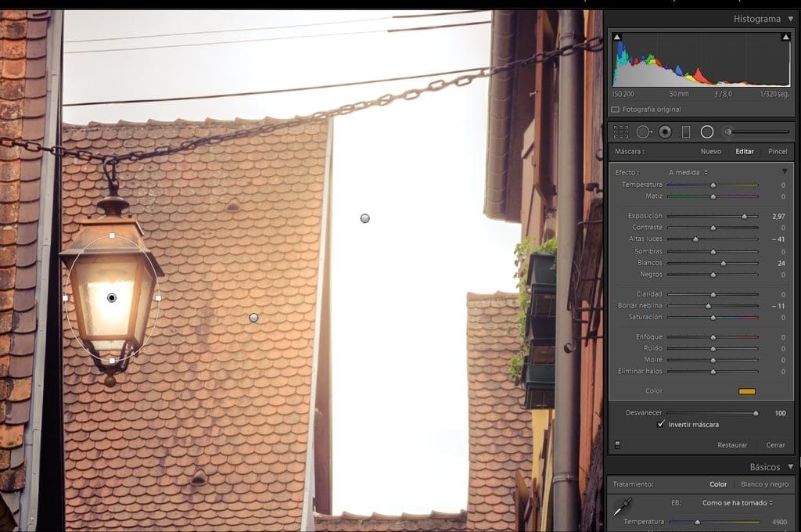Collapse the effect sliders with the triangle
801x532 pixels.
click(785, 171)
